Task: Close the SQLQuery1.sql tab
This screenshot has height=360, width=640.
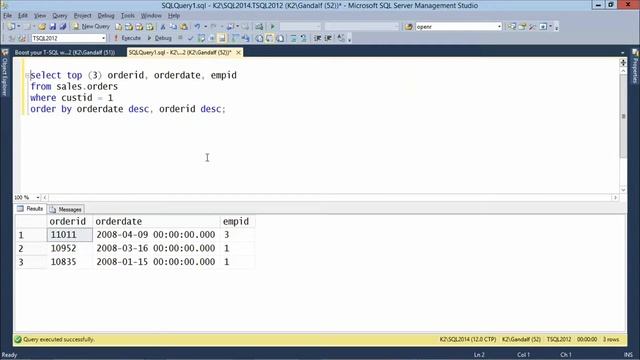Action: (238, 52)
